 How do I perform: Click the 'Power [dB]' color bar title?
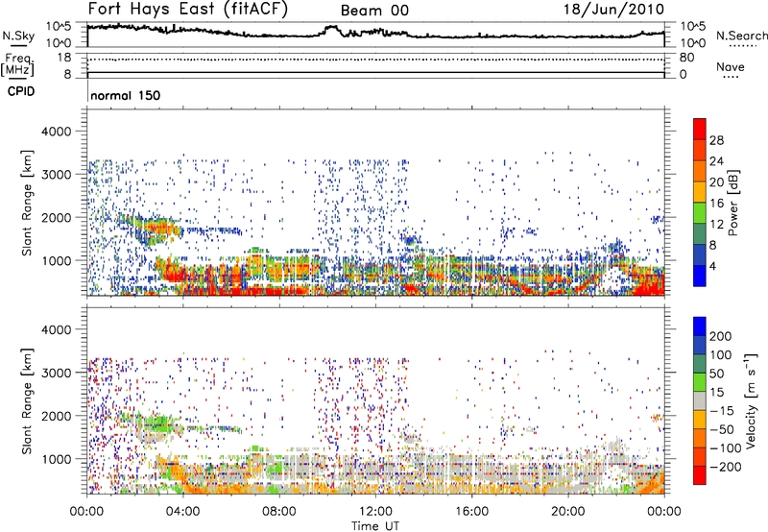tap(733, 203)
